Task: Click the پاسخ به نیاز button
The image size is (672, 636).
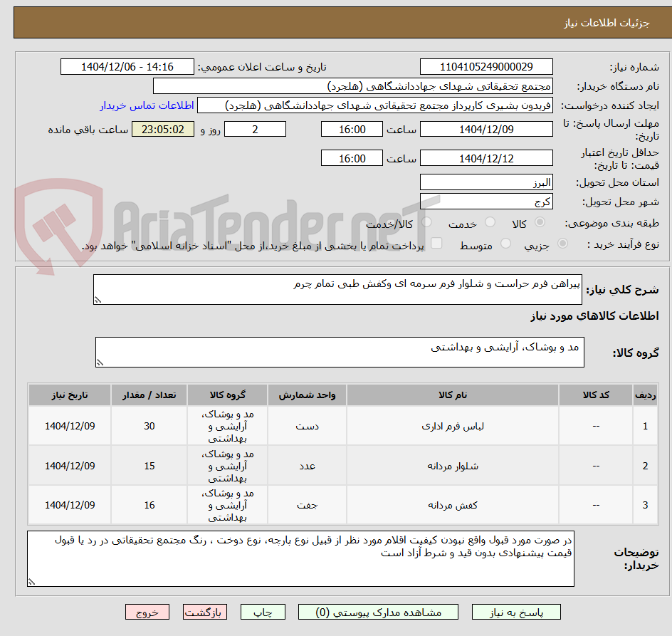Action: (x=516, y=612)
